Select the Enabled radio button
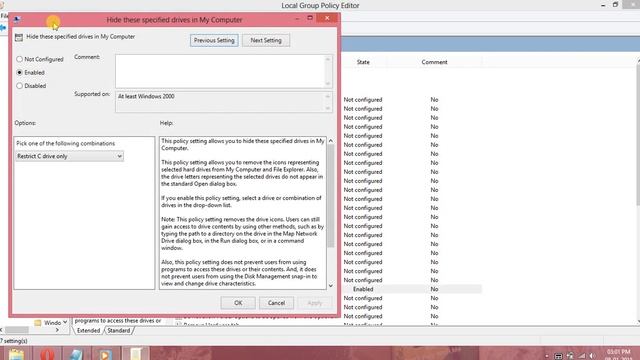The image size is (640, 360). tap(19, 72)
